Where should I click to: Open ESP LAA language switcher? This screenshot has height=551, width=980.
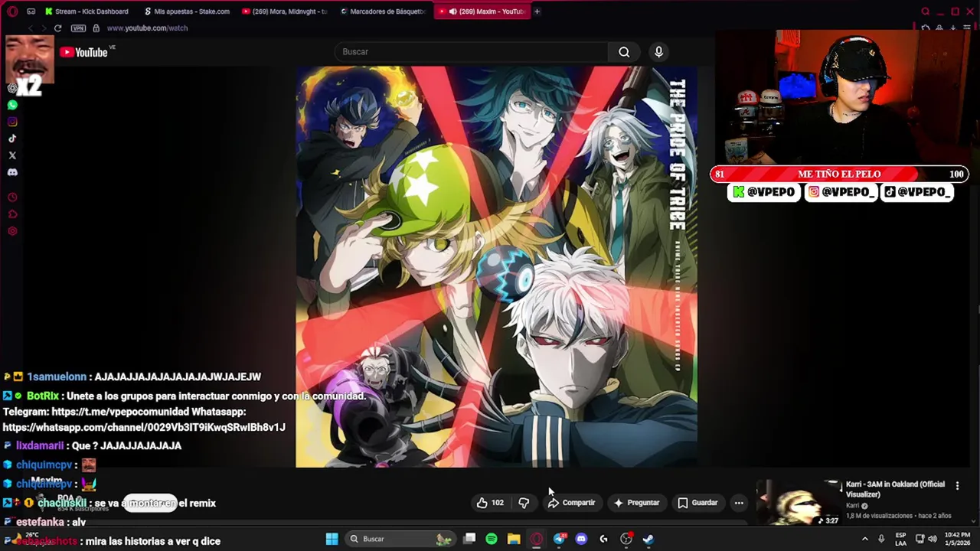[901, 539]
